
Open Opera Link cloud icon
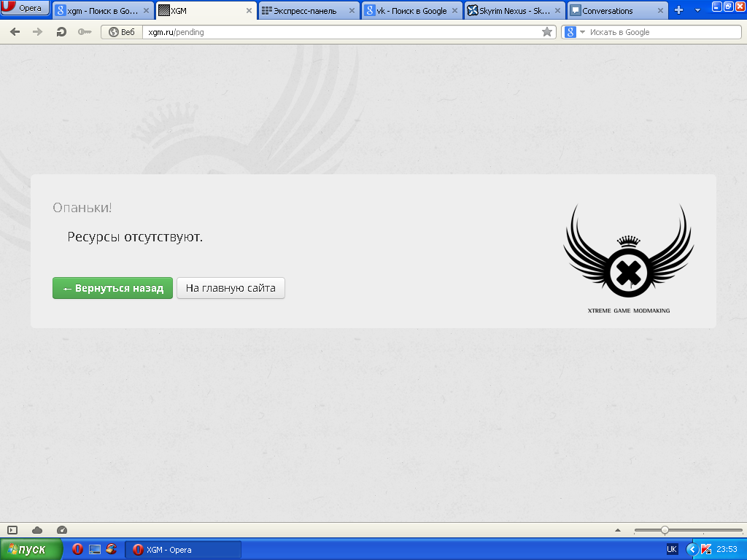coord(37,530)
